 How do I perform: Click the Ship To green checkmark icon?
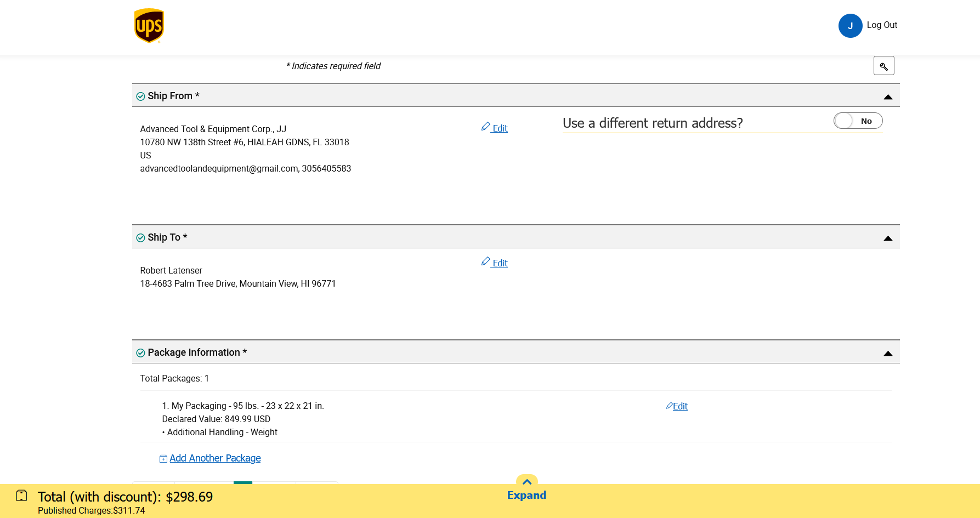[140, 238]
